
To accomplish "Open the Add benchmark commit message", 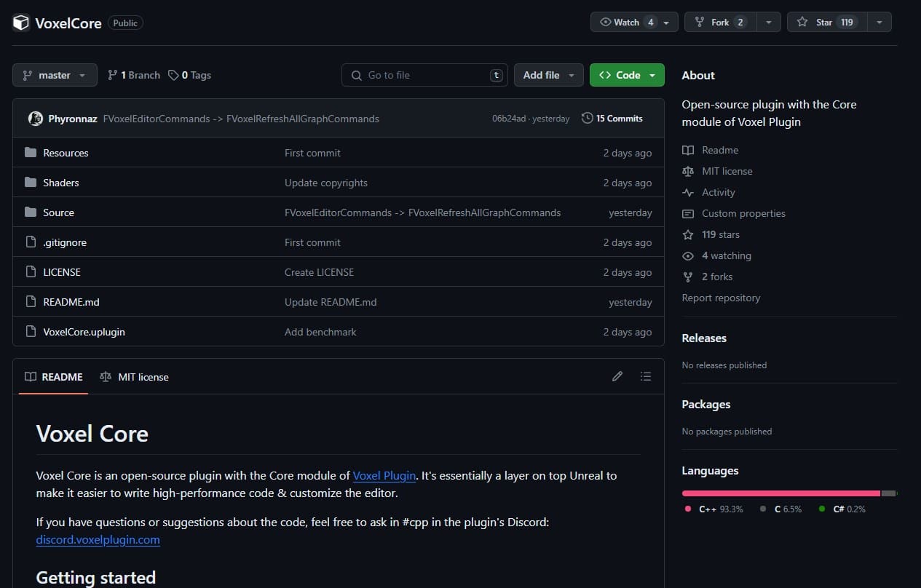I will [320, 332].
